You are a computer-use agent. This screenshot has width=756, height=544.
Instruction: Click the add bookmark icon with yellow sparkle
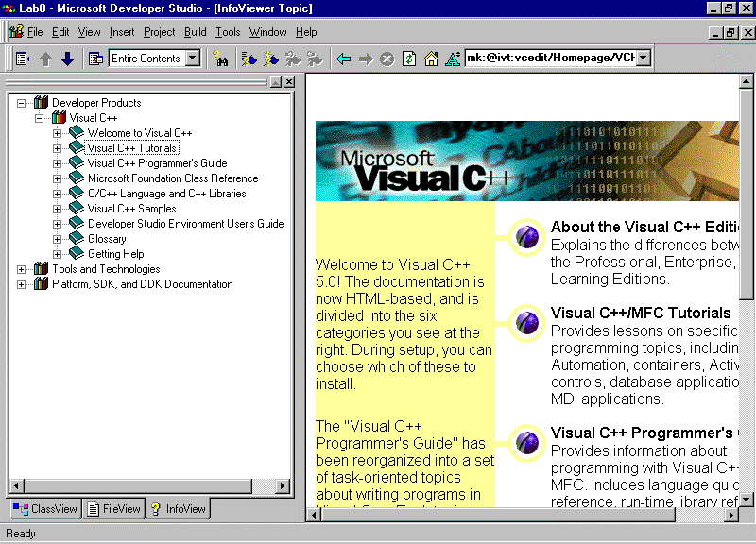click(x=271, y=59)
